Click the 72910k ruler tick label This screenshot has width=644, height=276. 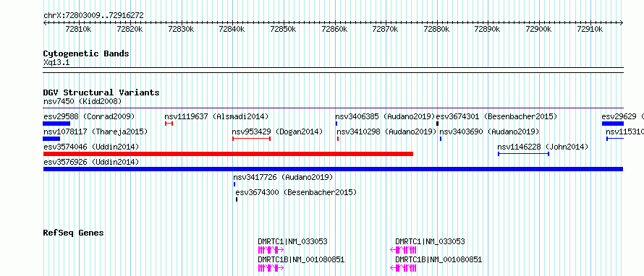[x=590, y=29]
